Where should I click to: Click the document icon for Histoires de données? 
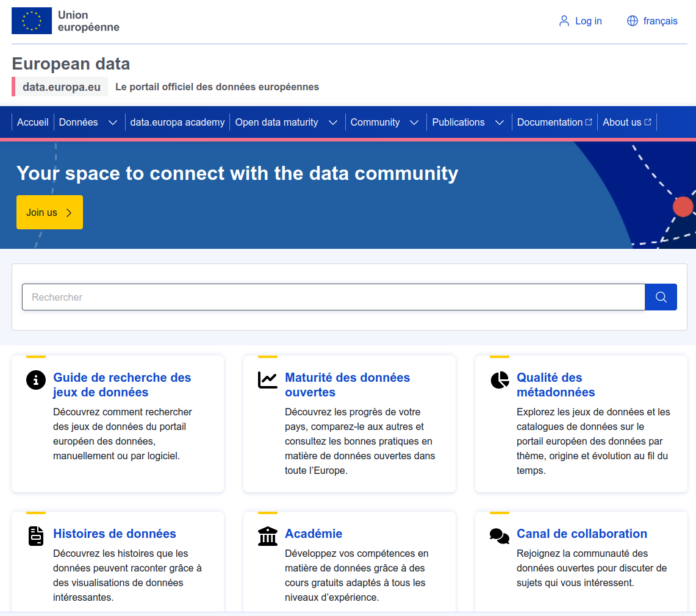point(36,536)
